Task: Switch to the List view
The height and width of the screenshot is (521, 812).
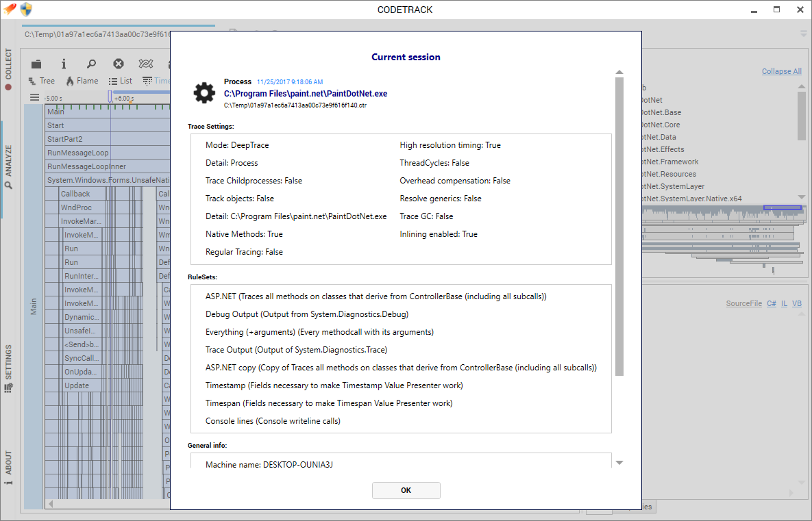Action: tap(120, 81)
